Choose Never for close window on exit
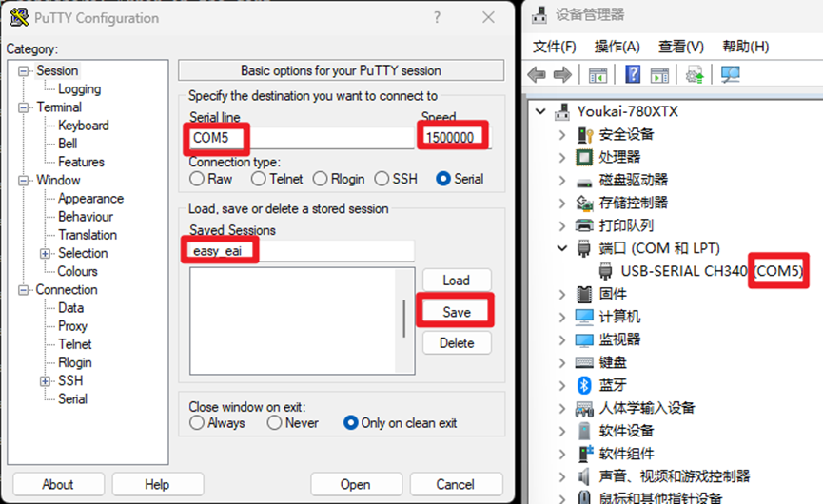Screen dimensions: 823x504 [x=275, y=423]
